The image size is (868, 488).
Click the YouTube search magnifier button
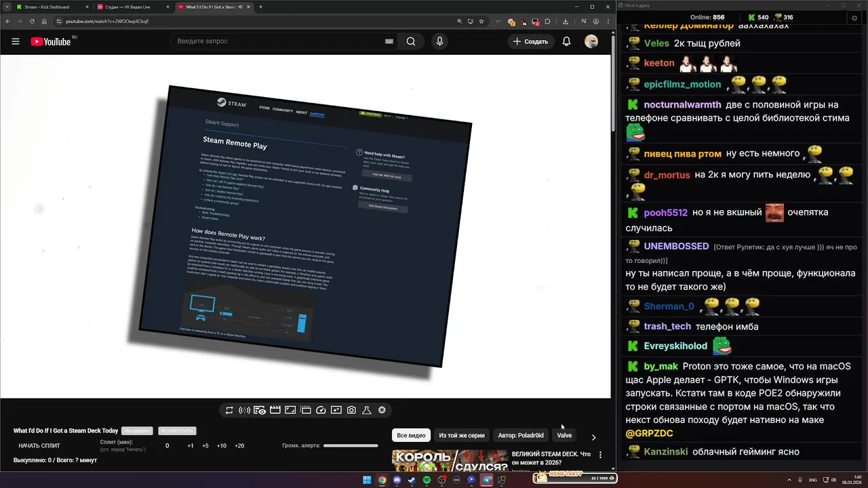point(411,41)
